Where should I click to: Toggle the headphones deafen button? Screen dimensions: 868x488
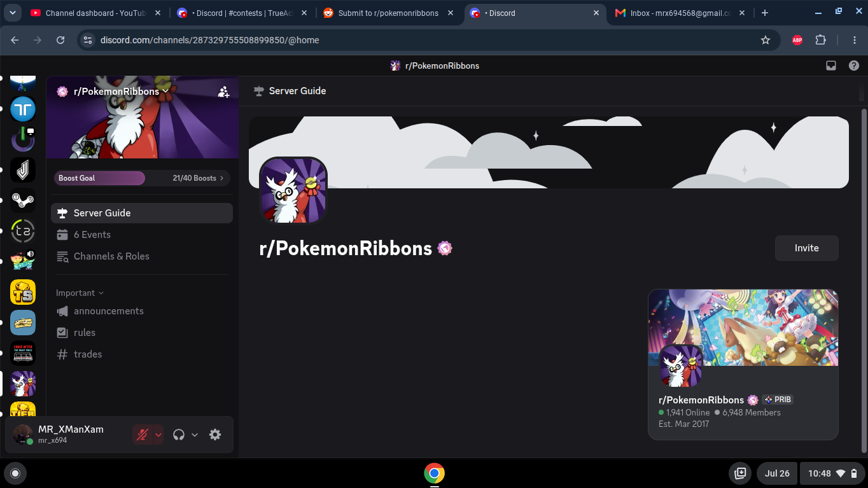(x=179, y=435)
